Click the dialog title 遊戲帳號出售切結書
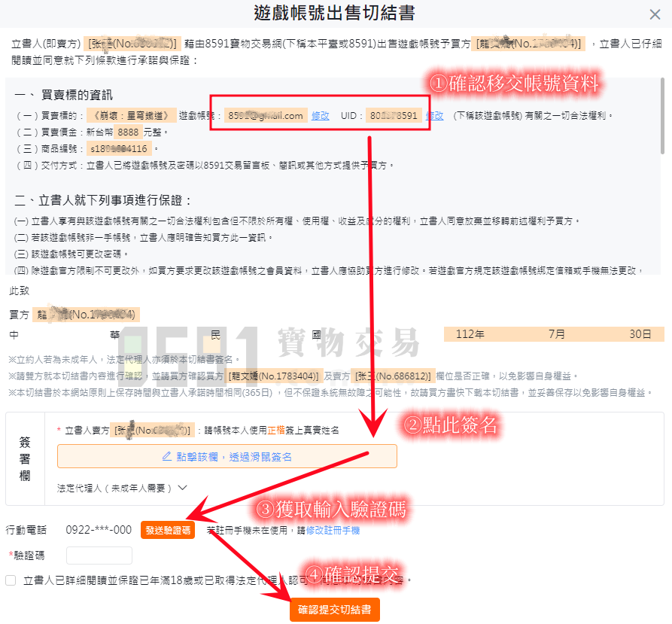The height and width of the screenshot is (624, 672). pyautogui.click(x=334, y=13)
